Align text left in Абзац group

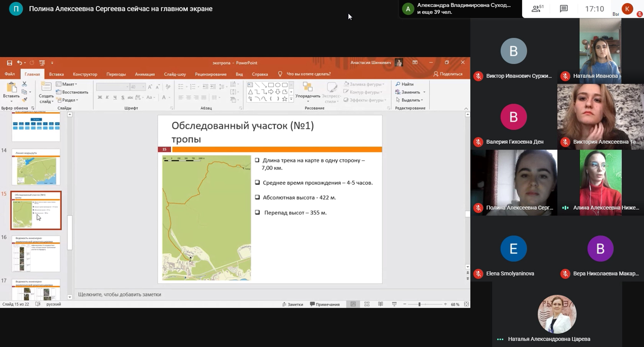(181, 97)
